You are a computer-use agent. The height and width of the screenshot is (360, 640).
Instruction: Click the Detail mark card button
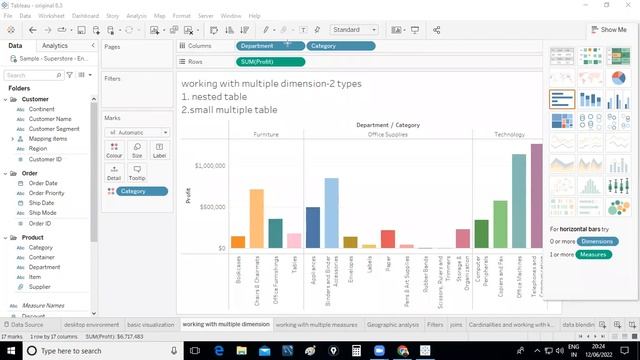point(114,173)
